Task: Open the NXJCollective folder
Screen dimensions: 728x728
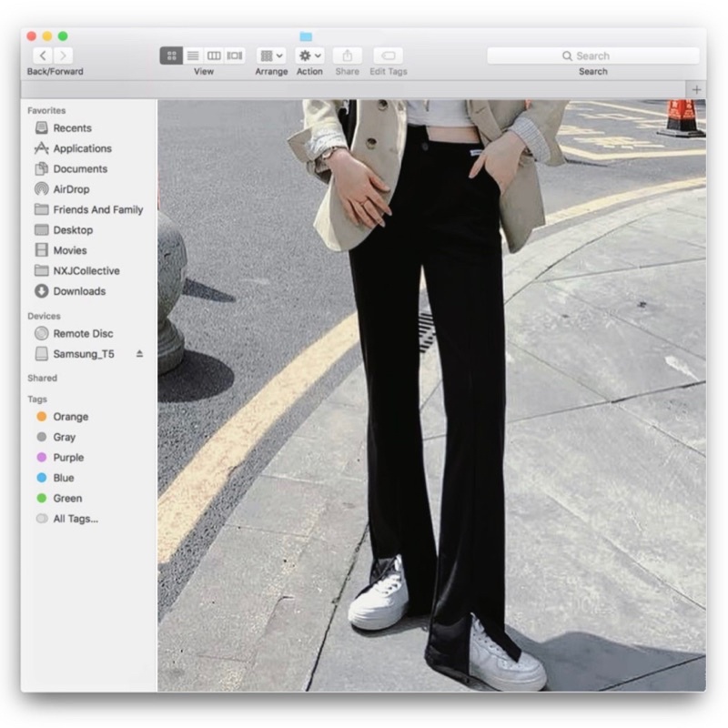Action: 86,271
